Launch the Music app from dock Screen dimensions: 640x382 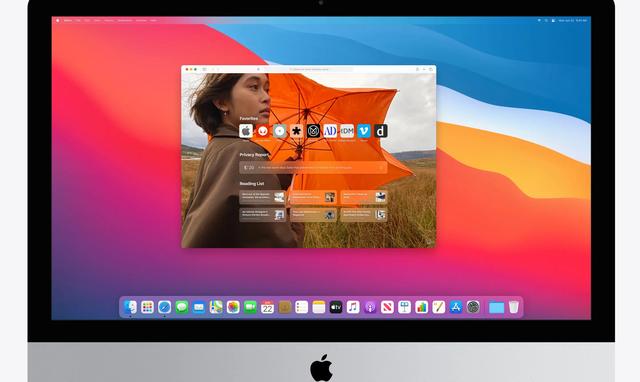(353, 306)
